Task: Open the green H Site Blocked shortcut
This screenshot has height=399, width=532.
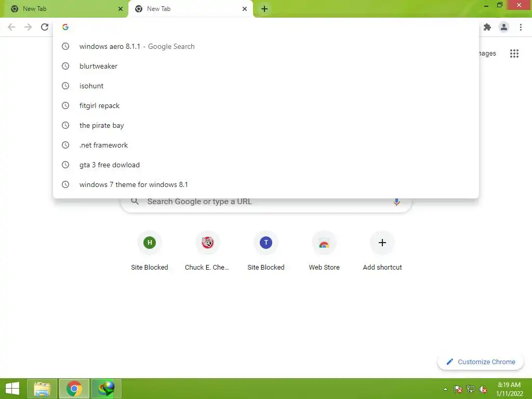Action: point(150,251)
